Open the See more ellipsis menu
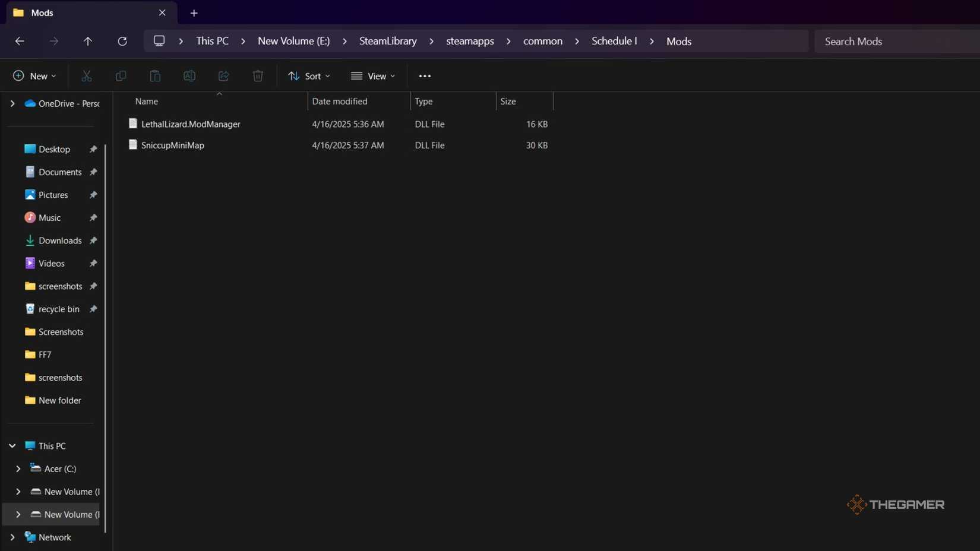Screen dimensions: 980x551 425,75
